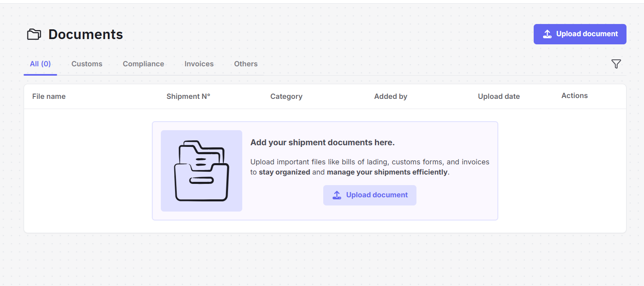
Task: Click the Upload date column header
Action: click(499, 96)
